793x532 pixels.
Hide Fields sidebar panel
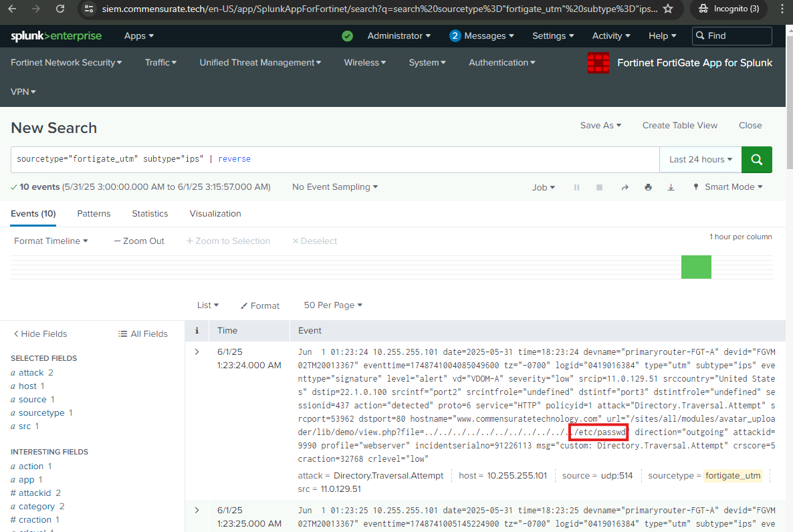pos(40,334)
